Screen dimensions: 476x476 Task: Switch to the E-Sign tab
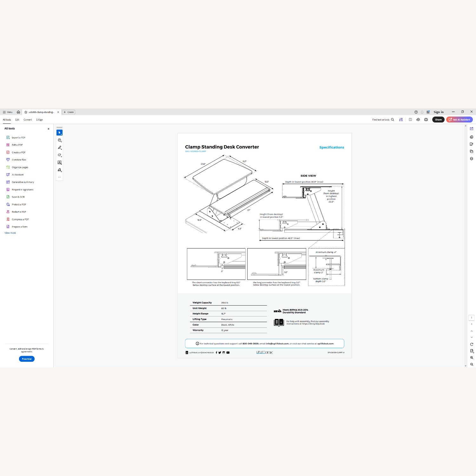point(39,120)
